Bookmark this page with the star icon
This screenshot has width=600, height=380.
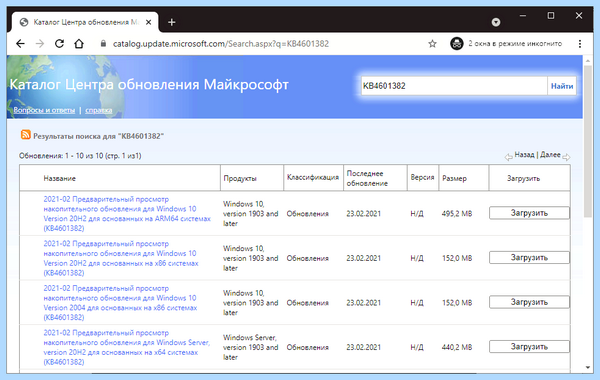point(432,44)
